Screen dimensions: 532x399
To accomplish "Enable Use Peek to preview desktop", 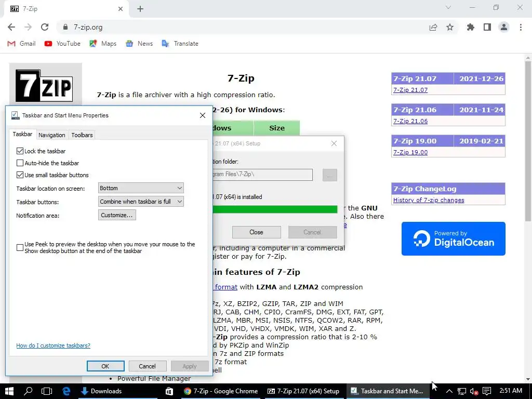I will coord(20,248).
